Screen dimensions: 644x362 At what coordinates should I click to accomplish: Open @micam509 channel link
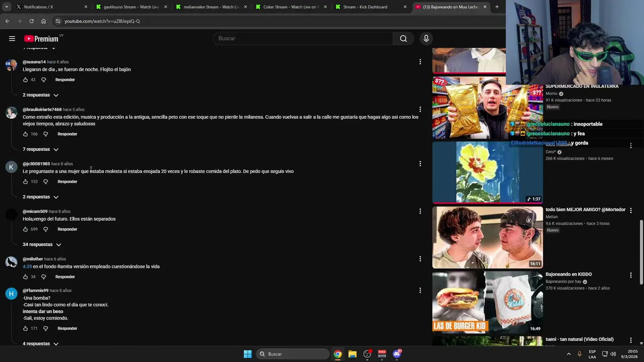pyautogui.click(x=35, y=211)
